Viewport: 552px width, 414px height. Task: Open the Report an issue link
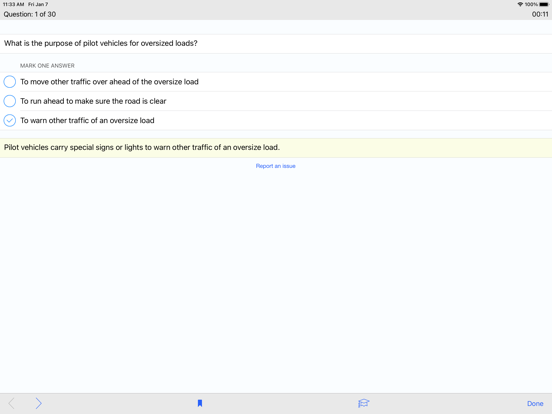[x=275, y=166]
